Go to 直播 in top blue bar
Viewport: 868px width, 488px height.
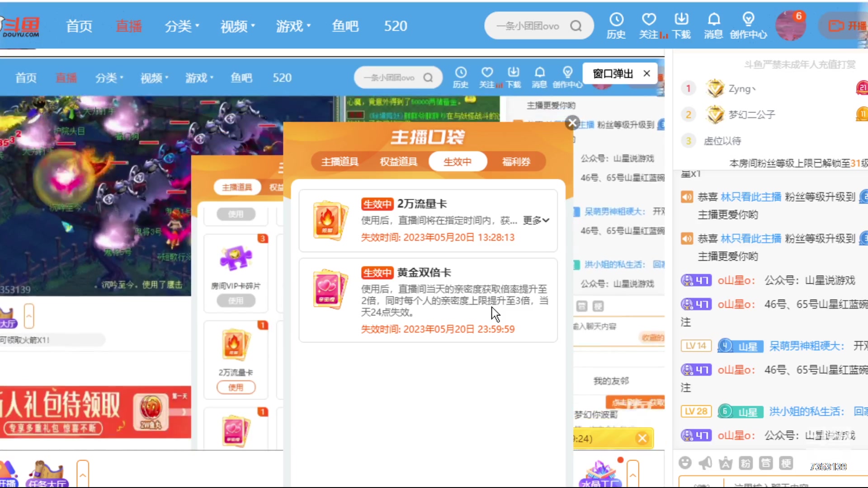click(129, 26)
